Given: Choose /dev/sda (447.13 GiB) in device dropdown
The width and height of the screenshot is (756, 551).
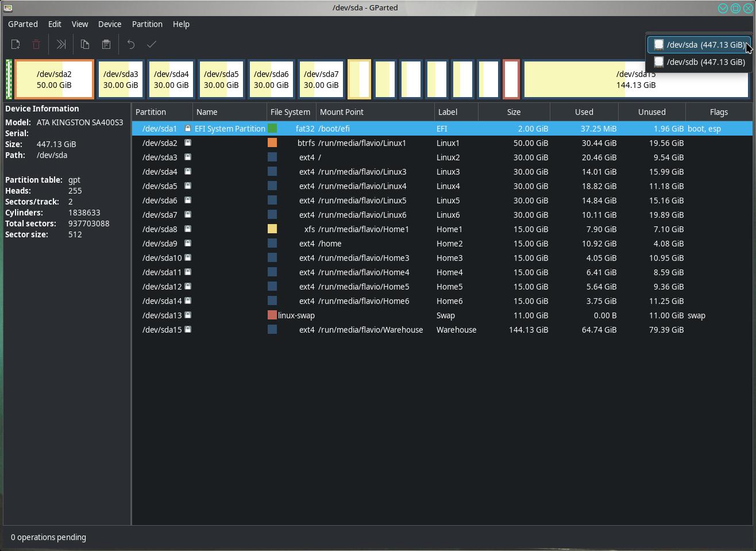Looking at the screenshot, I should 699,45.
